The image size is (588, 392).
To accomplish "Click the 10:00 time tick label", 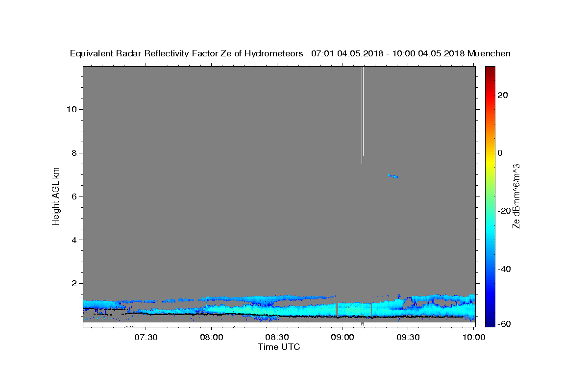I will coord(473,338).
